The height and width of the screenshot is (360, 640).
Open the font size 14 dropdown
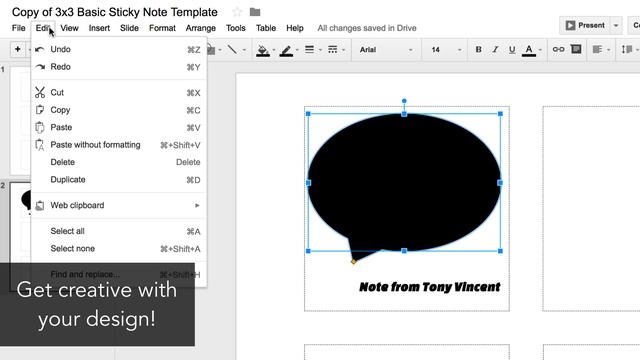(x=446, y=50)
